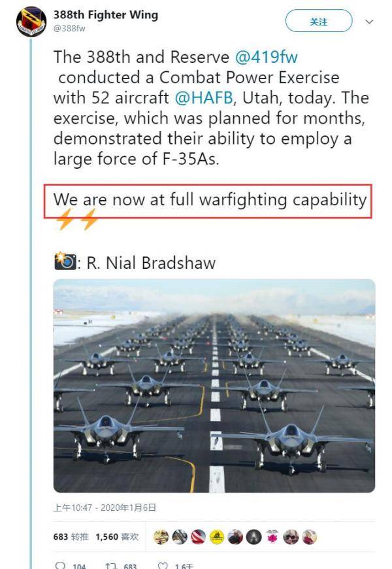Open the F-35 runway photo
This screenshot has width=392, height=569.
click(214, 386)
